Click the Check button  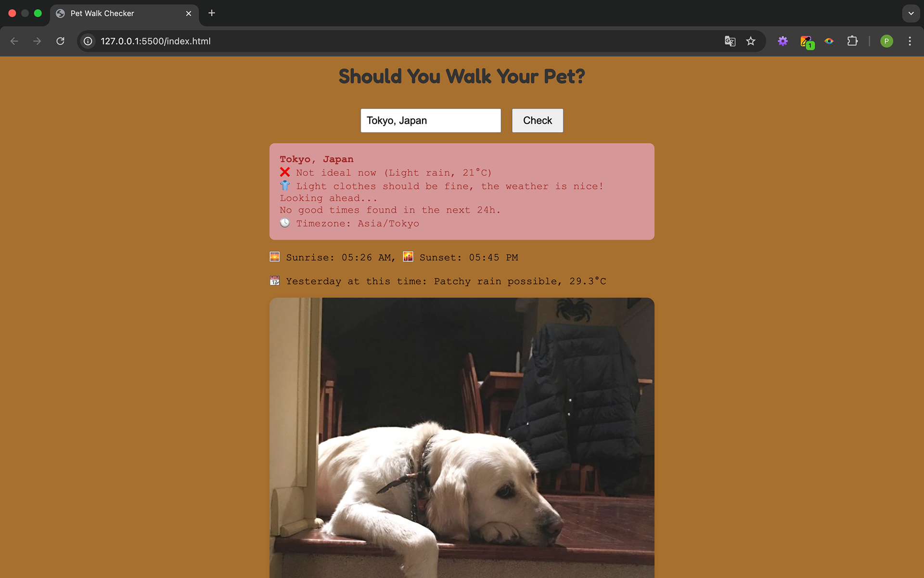pyautogui.click(x=537, y=120)
